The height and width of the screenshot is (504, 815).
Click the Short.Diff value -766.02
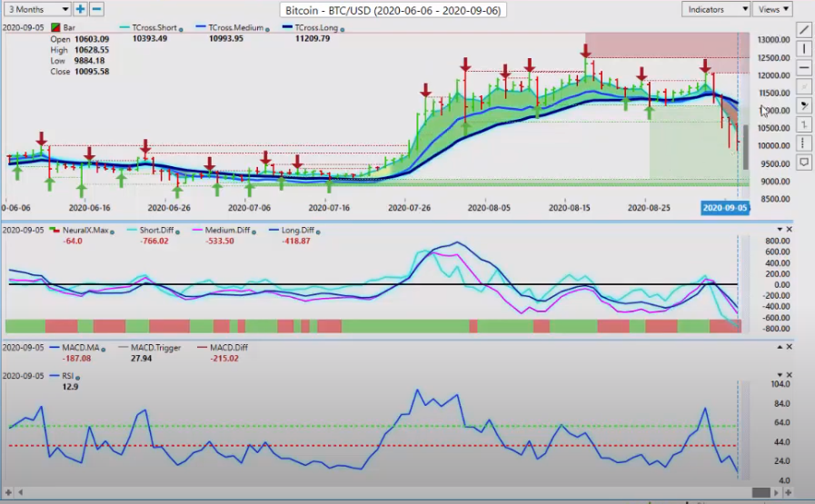(154, 241)
